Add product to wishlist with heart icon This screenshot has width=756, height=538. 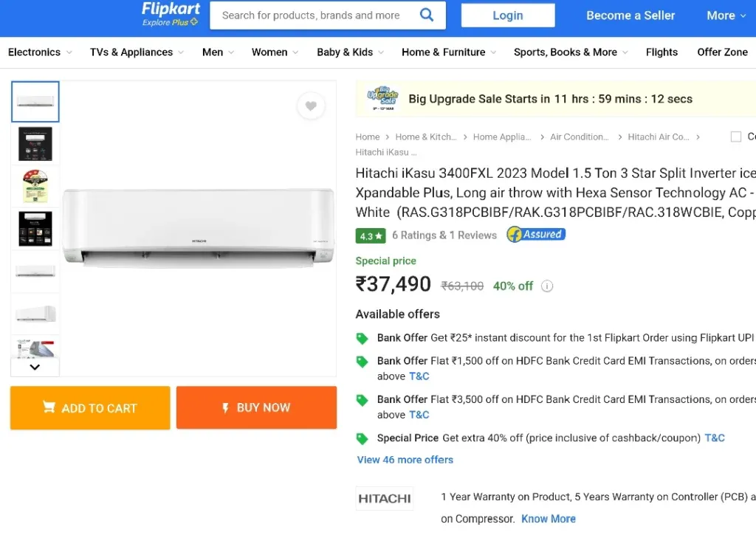(x=311, y=106)
